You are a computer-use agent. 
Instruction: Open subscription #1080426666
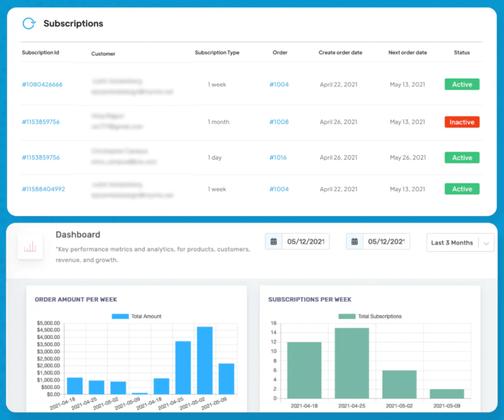[42, 85]
